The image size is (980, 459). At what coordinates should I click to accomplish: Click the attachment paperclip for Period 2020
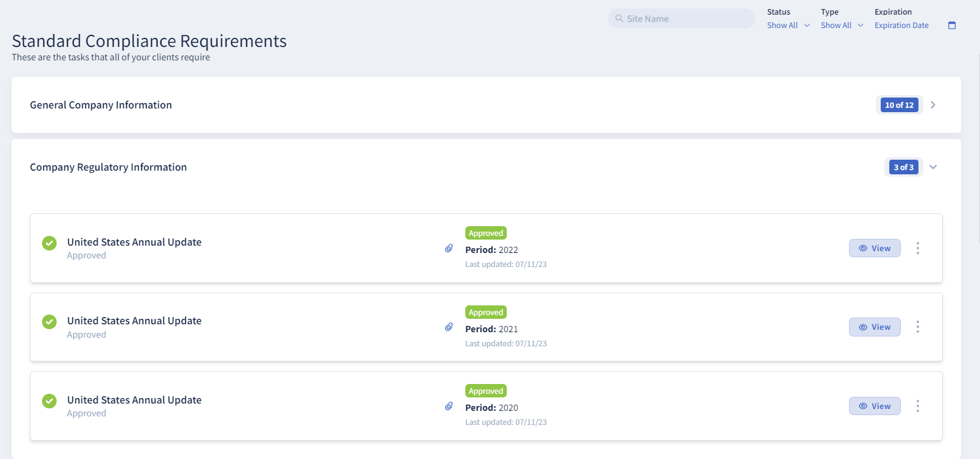pyautogui.click(x=449, y=406)
